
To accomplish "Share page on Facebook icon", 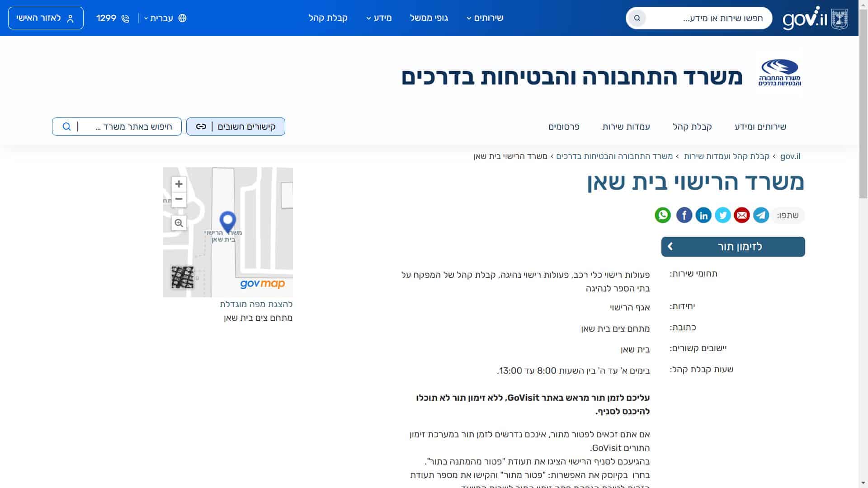I will [684, 215].
